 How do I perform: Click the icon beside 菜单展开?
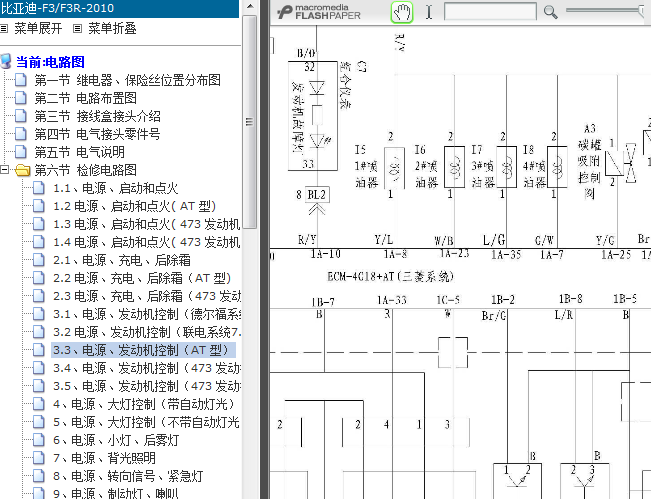pyautogui.click(x=4, y=29)
